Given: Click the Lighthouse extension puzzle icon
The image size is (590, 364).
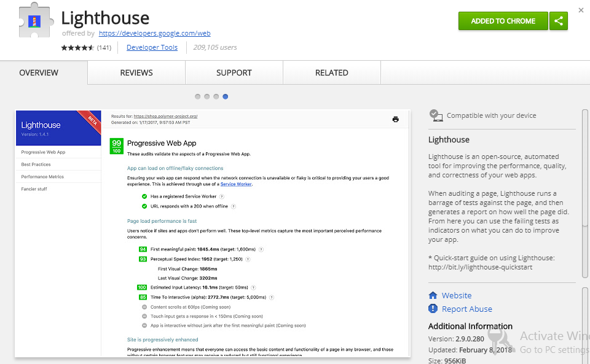Looking at the screenshot, I should (34, 20).
